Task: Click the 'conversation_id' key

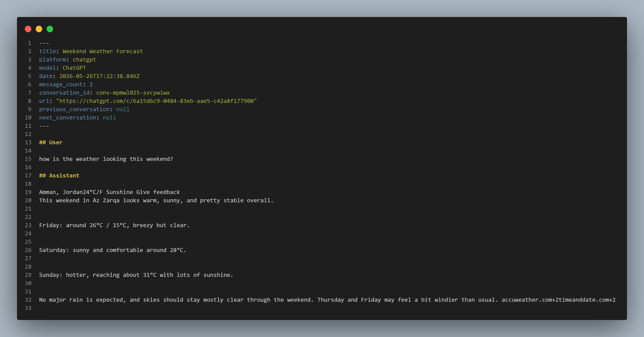Action: coord(64,93)
